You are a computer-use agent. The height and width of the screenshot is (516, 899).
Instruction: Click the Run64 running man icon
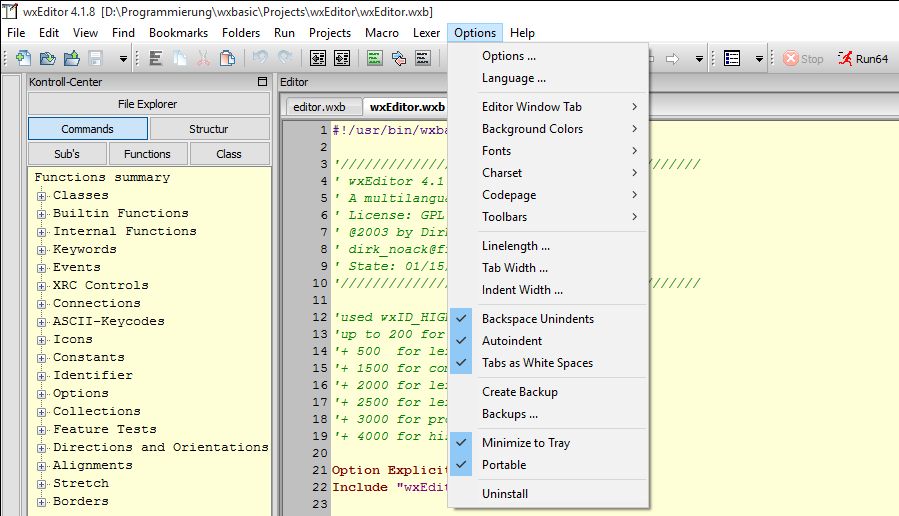[x=845, y=59]
